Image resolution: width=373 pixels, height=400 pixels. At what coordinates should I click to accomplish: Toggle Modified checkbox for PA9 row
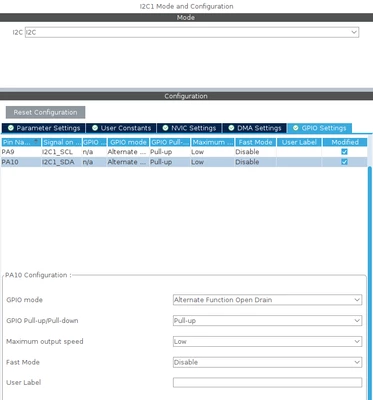(344, 152)
